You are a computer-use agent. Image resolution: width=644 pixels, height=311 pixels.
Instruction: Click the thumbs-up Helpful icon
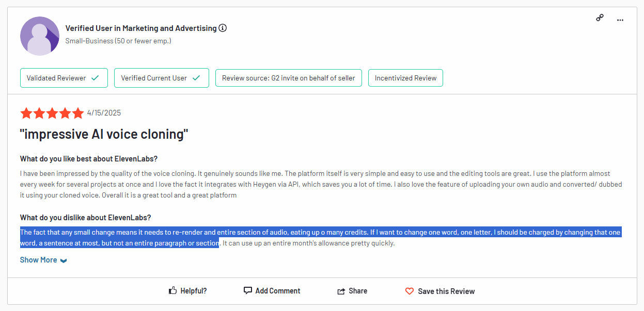173,291
